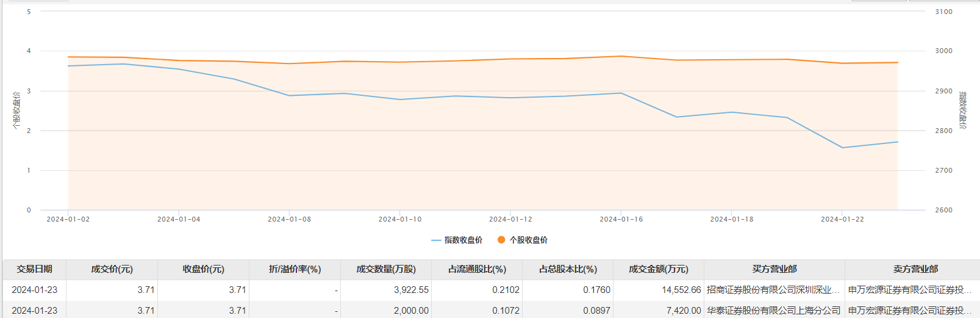Toggle the 个股收盘价 legend series

coord(522,240)
